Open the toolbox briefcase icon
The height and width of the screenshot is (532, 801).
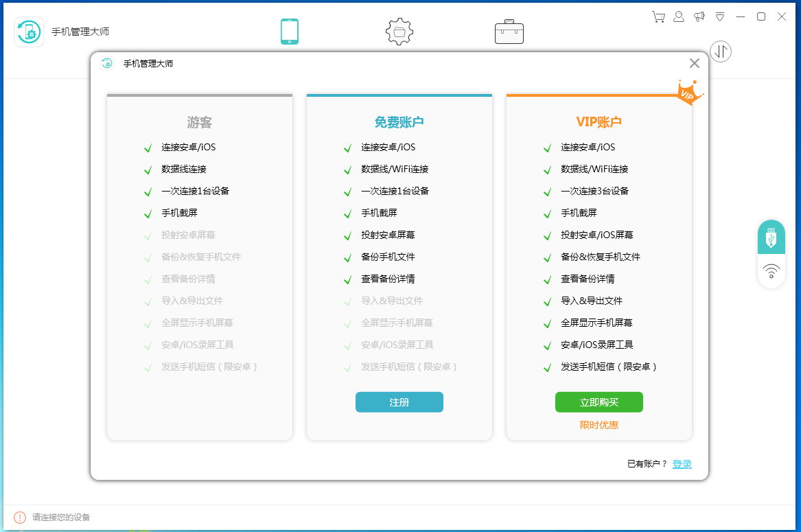(509, 32)
